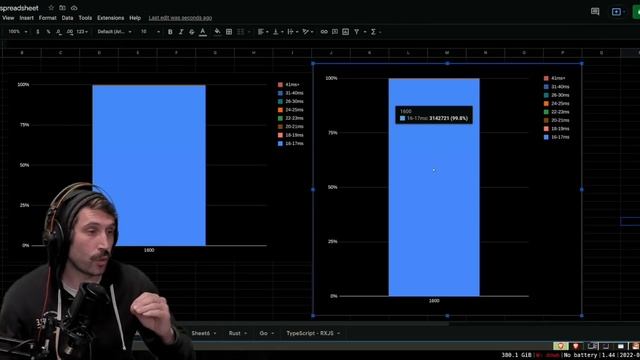Format as currency with the dollar icon
The image size is (640, 360).
38,31
